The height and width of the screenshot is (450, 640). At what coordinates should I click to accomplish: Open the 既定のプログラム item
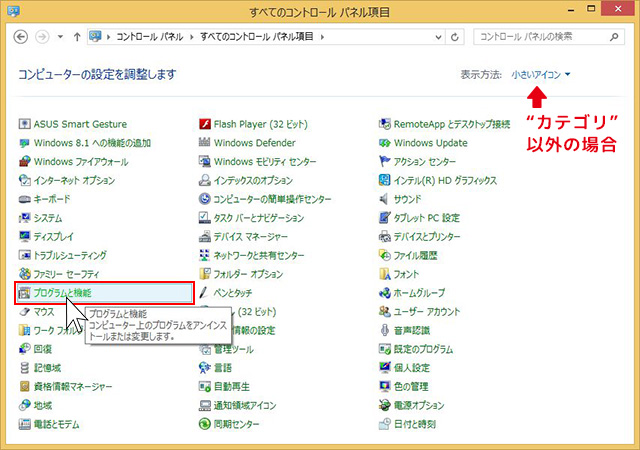coord(423,349)
